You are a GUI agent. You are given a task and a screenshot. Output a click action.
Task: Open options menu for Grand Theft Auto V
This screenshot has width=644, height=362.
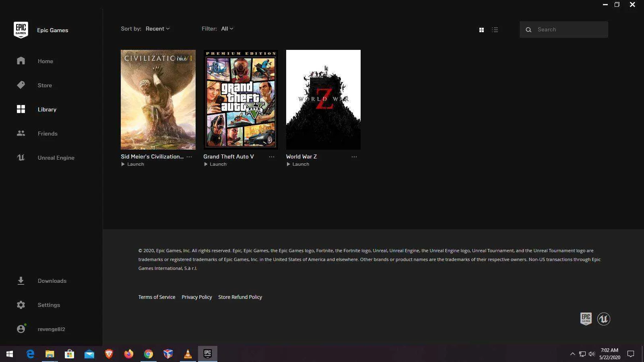point(272,156)
